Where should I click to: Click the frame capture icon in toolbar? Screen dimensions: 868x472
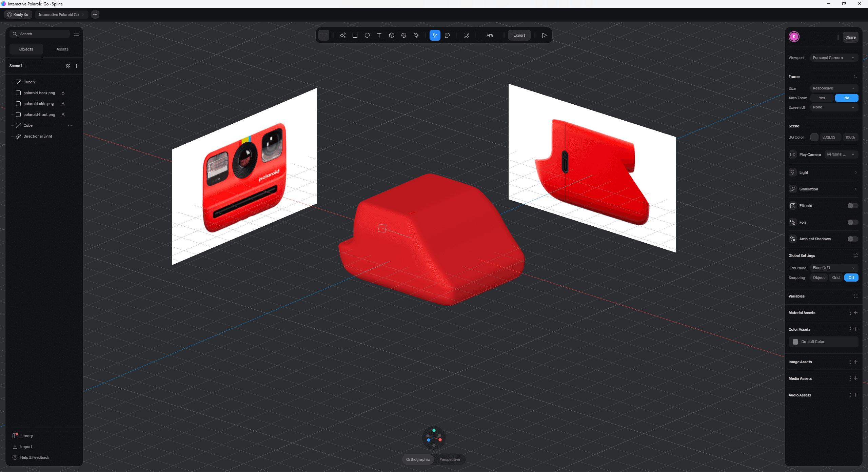coord(466,35)
